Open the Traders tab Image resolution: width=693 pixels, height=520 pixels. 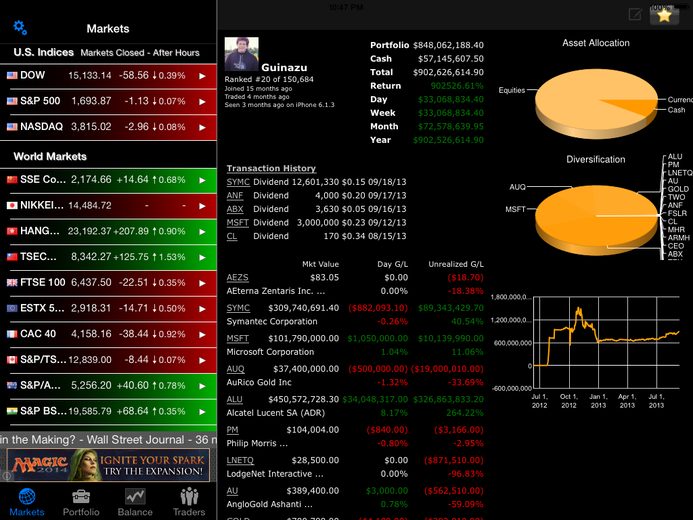coord(189,502)
